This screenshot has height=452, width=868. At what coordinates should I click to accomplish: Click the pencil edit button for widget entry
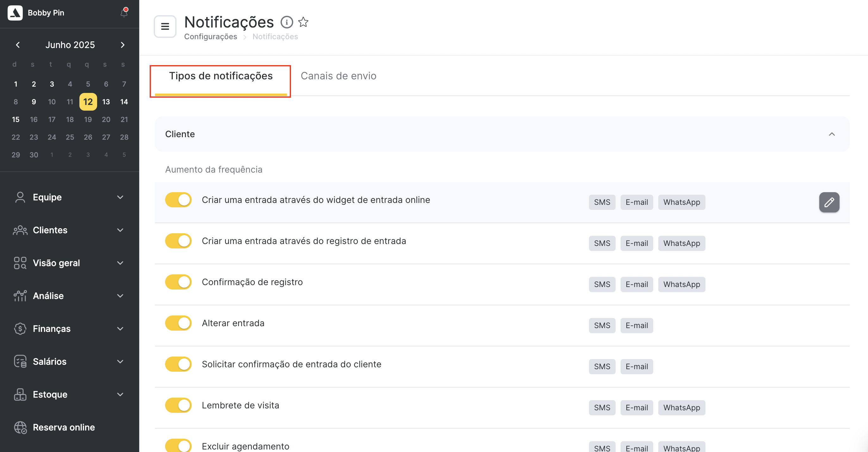pos(829,202)
